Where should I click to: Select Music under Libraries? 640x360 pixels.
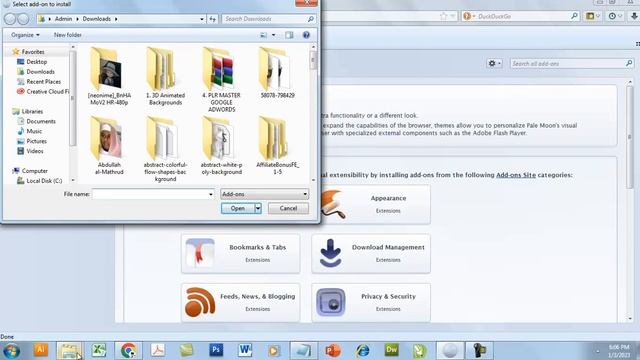click(x=34, y=131)
